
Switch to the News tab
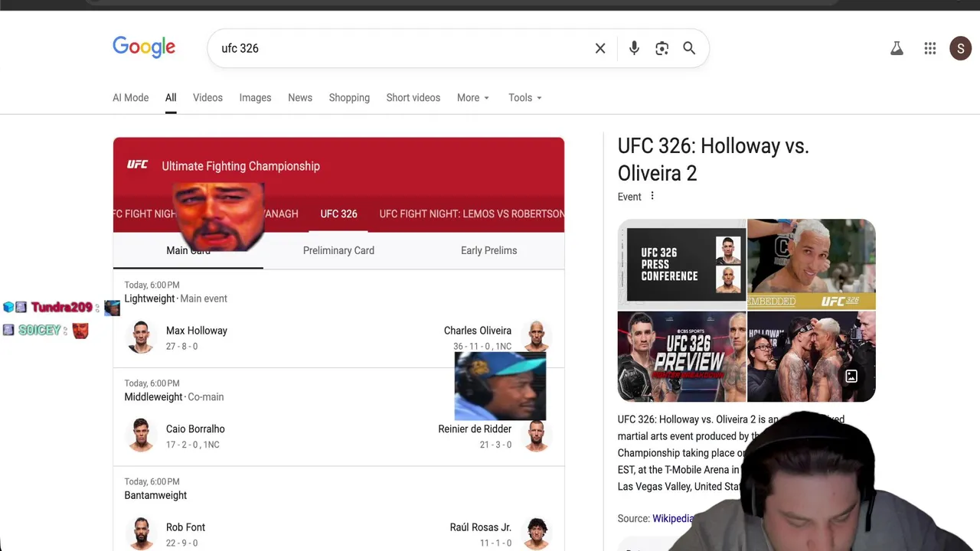coord(300,98)
